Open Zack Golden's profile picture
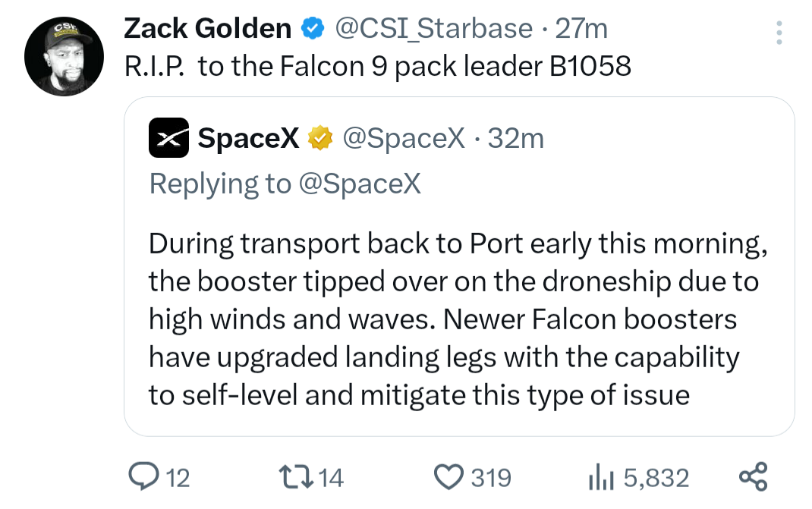Viewport: 812px width, 509px height. (x=64, y=58)
